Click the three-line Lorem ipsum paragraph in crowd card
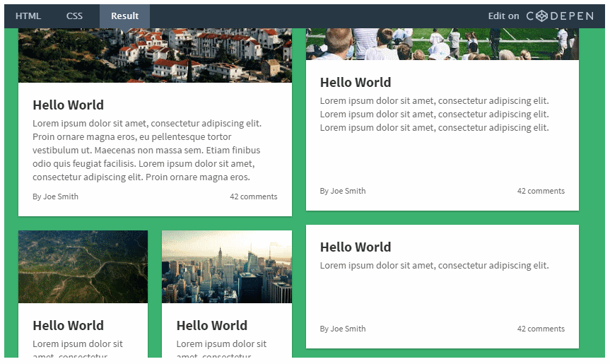 [x=435, y=115]
